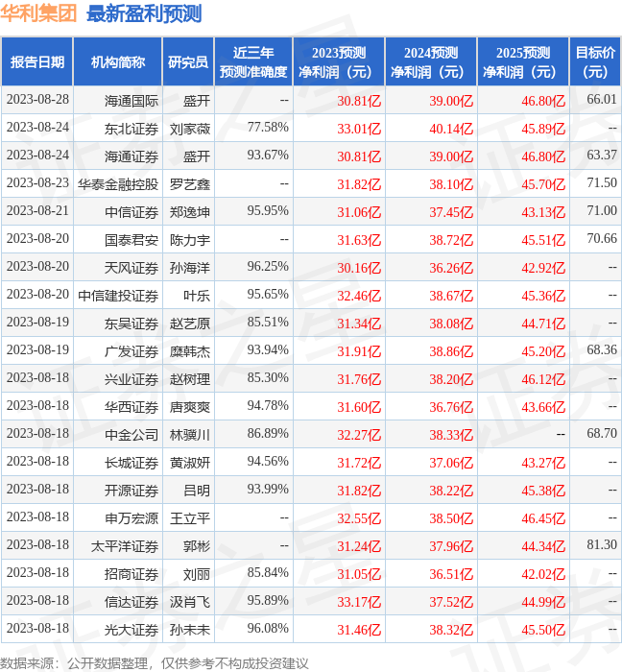Click the 数据来源 disclaimer footer text
Viewport: 622px width, 672px height.
click(x=155, y=663)
